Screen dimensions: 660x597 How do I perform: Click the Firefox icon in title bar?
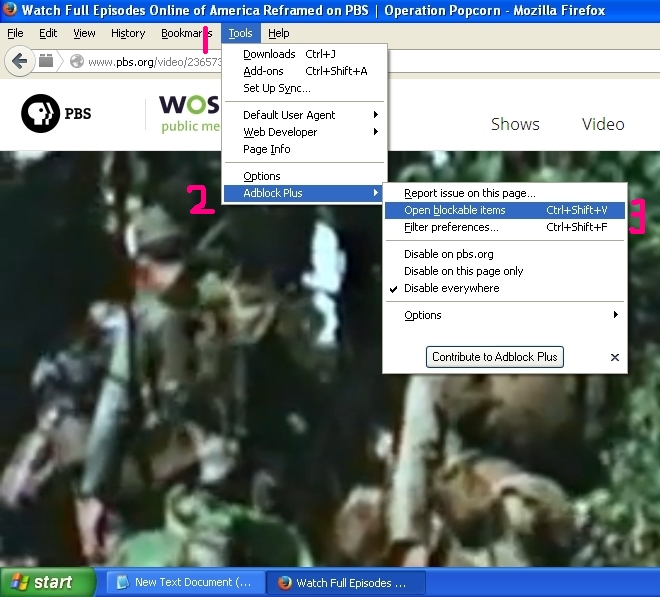click(10, 9)
